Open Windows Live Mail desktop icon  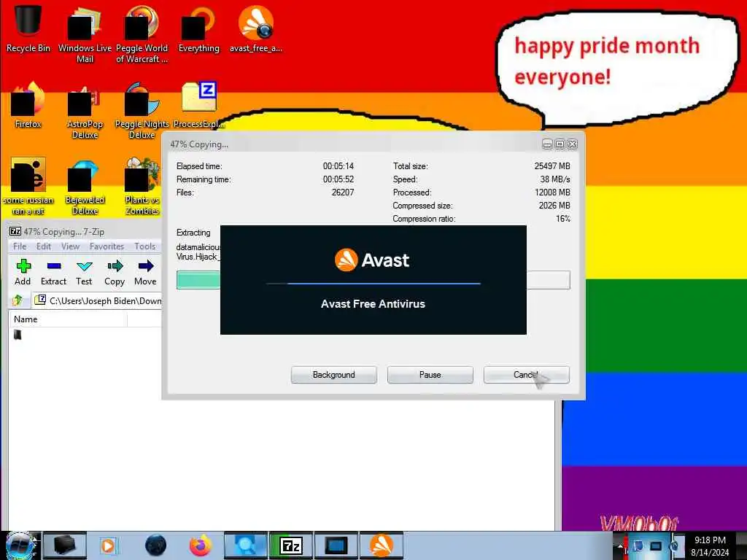tap(85, 34)
